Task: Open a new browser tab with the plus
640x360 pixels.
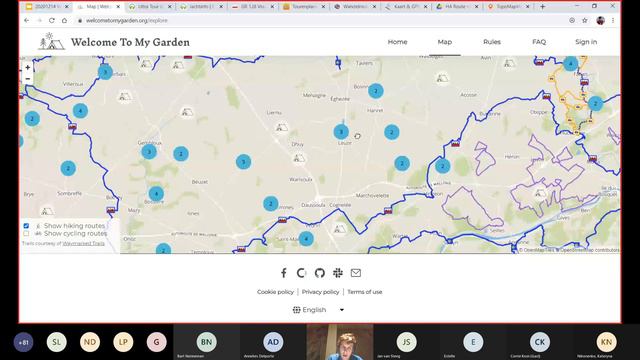Action: click(542, 7)
